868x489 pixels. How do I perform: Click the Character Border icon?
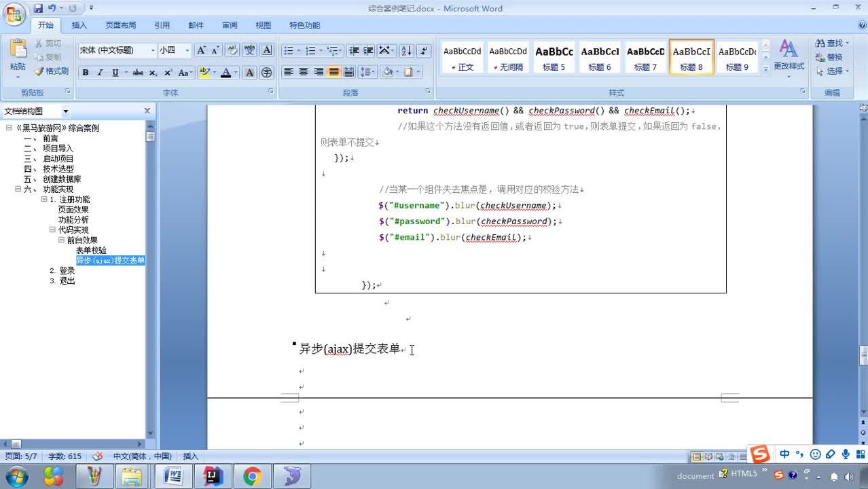(x=267, y=50)
